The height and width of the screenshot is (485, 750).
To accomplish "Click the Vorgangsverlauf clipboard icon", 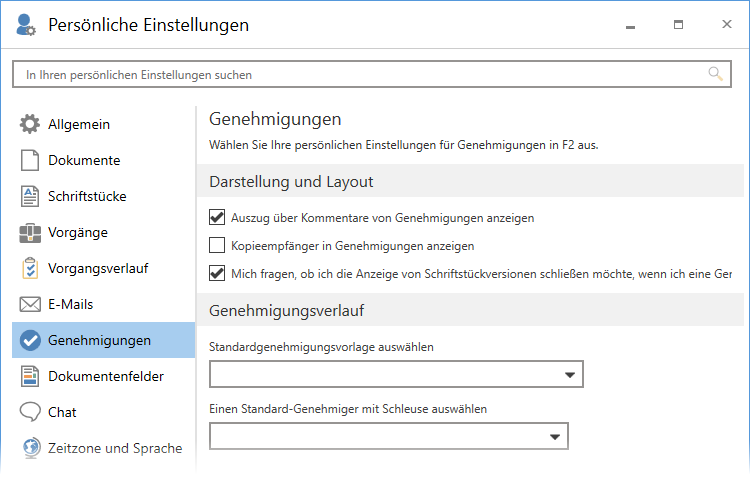I will click(x=30, y=268).
